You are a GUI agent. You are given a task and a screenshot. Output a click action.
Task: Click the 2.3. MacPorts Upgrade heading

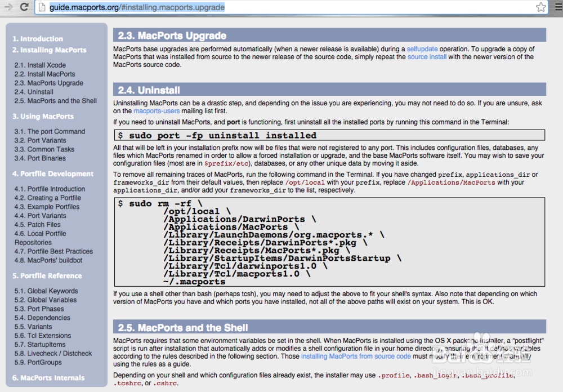[172, 35]
